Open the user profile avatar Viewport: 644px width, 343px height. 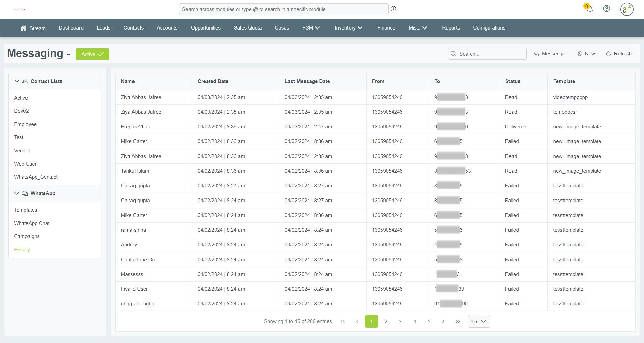[627, 9]
